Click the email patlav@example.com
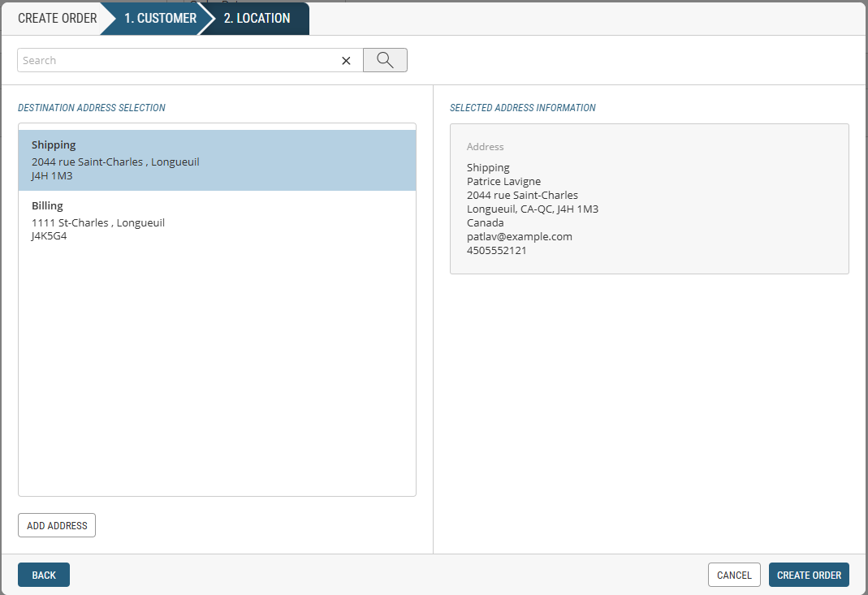 point(520,236)
